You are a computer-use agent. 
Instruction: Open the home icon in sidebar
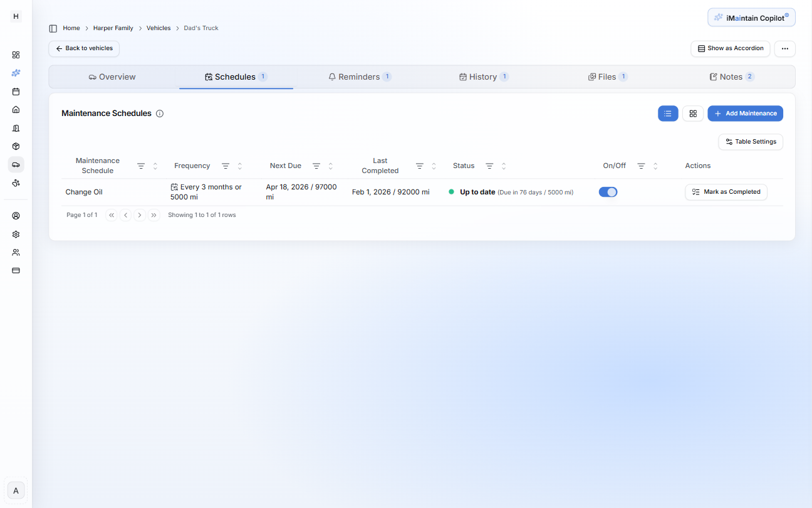point(16,110)
